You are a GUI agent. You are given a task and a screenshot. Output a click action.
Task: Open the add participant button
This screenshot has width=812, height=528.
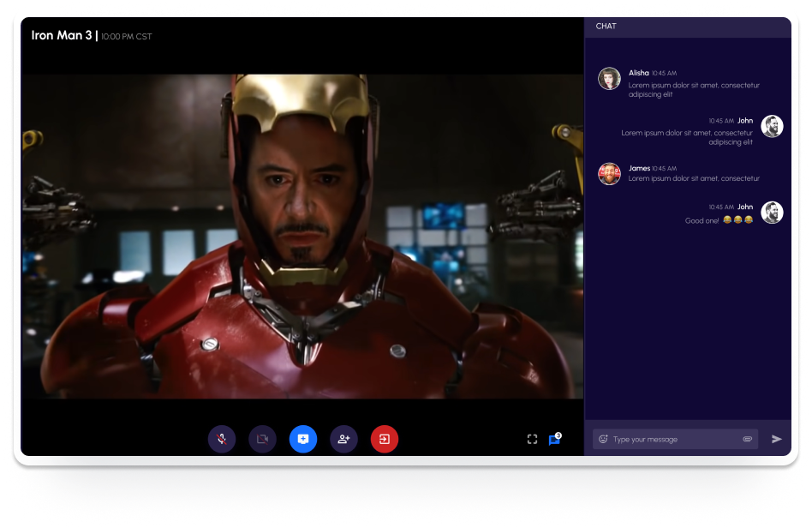point(343,439)
